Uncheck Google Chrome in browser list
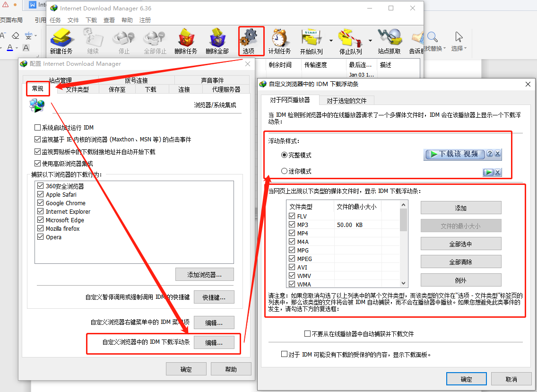537x392 pixels. (40, 202)
